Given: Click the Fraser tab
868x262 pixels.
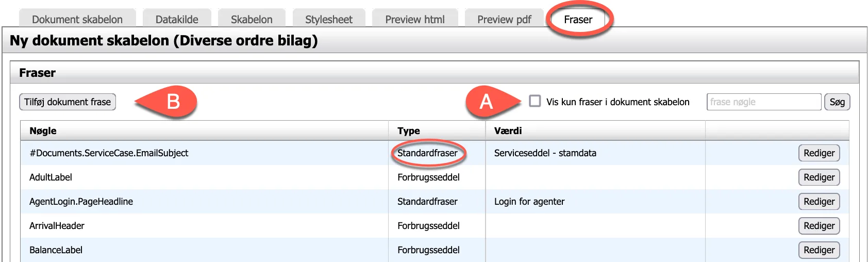Looking at the screenshot, I should (578, 20).
